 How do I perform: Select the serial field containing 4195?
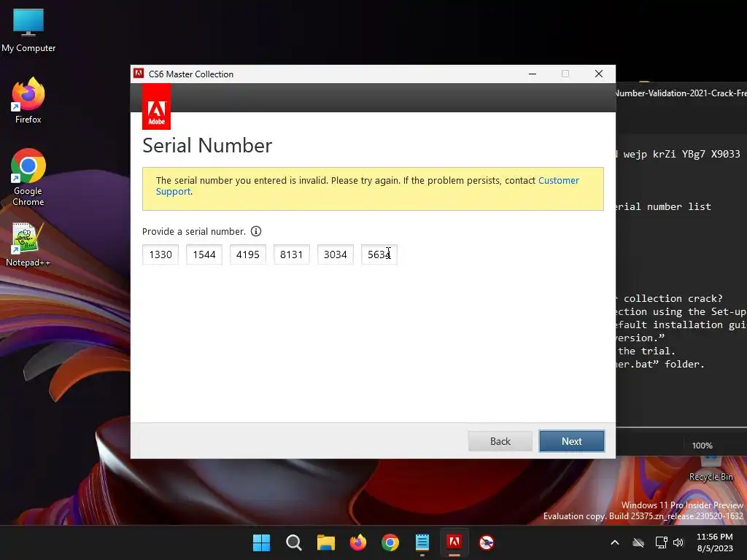(x=248, y=254)
